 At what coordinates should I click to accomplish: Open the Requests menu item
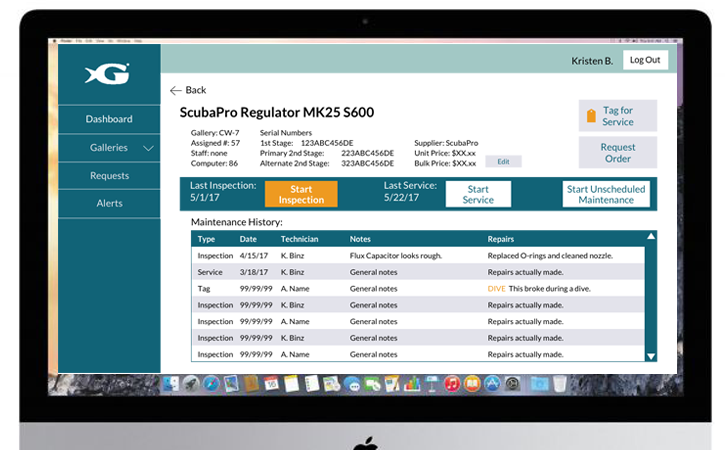point(109,176)
